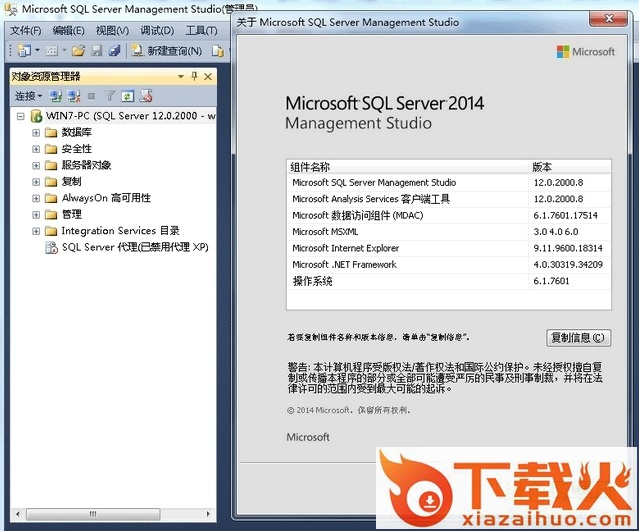Image resolution: width=639 pixels, height=531 pixels.
Task: Click the main toolbar drag handle grip
Action: (11, 51)
